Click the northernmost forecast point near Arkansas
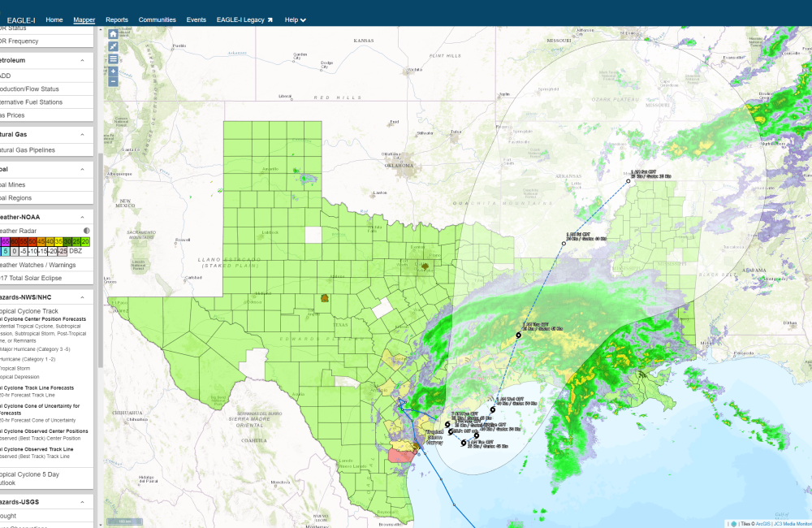812x528 pixels. pos(628,181)
